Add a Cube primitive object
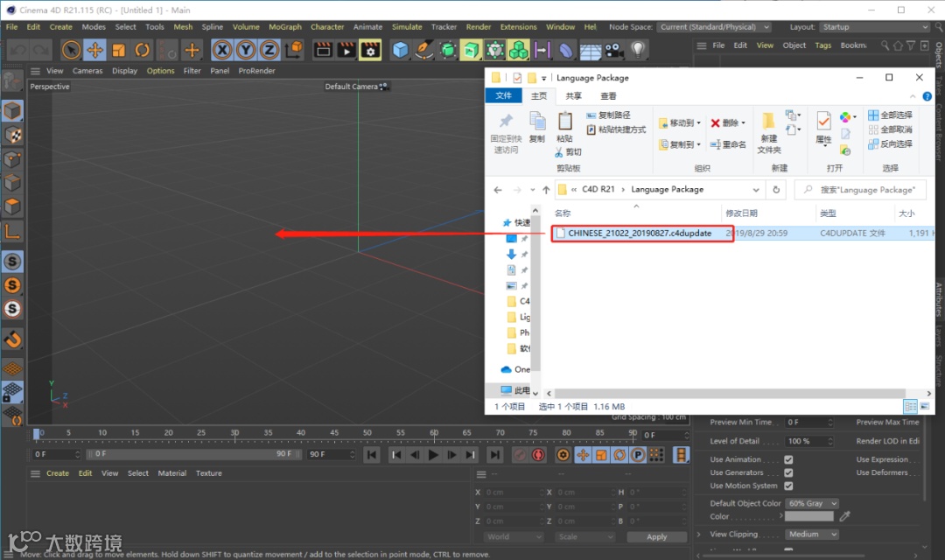945x560 pixels. pyautogui.click(x=401, y=50)
